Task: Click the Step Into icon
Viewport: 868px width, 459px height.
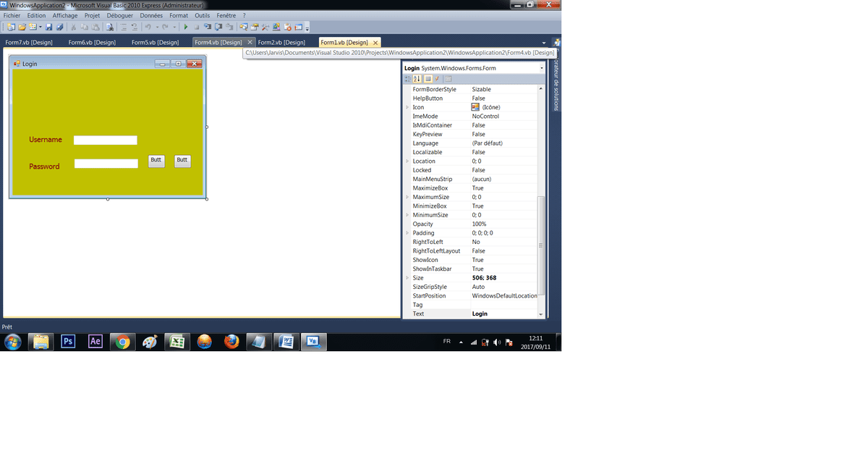Action: click(207, 27)
